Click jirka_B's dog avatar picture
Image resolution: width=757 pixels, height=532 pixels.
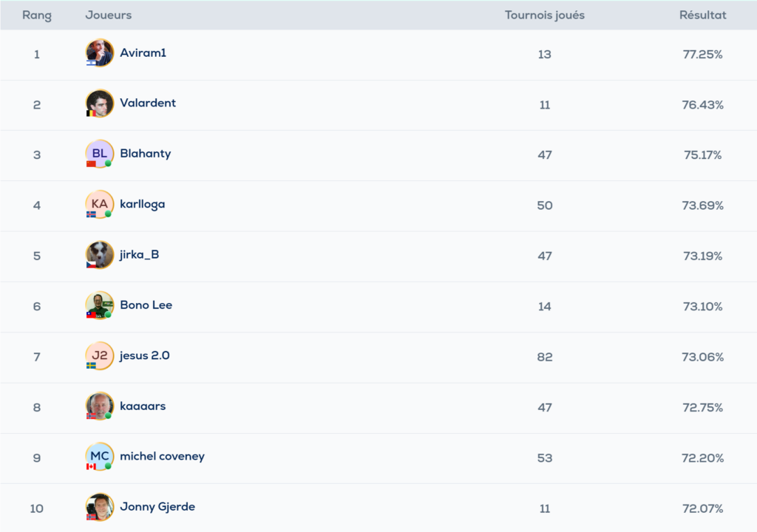tap(100, 255)
